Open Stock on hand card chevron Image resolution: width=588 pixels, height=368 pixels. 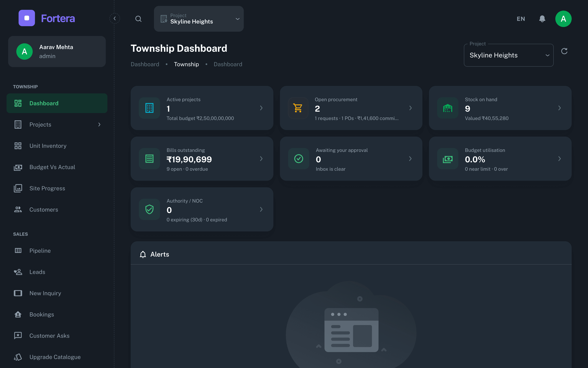coord(559,108)
